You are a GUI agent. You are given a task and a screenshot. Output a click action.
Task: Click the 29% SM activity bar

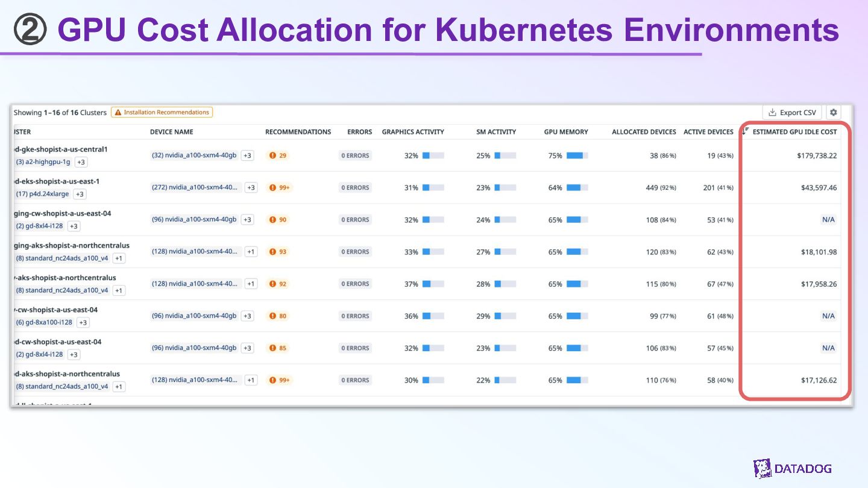click(x=505, y=316)
